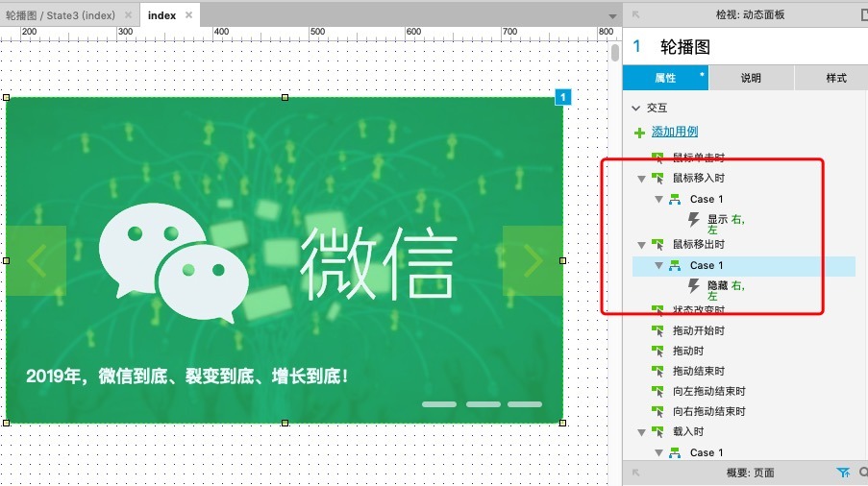Screen dimensions: 868x486
Task: Click the inspector panel pop-out arrow icon
Action: click(x=635, y=15)
